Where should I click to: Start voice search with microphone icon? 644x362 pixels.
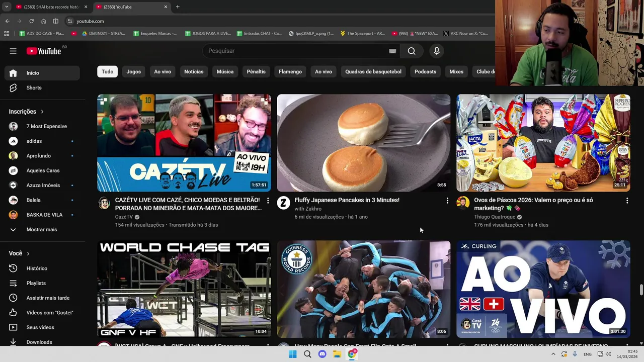point(437,51)
